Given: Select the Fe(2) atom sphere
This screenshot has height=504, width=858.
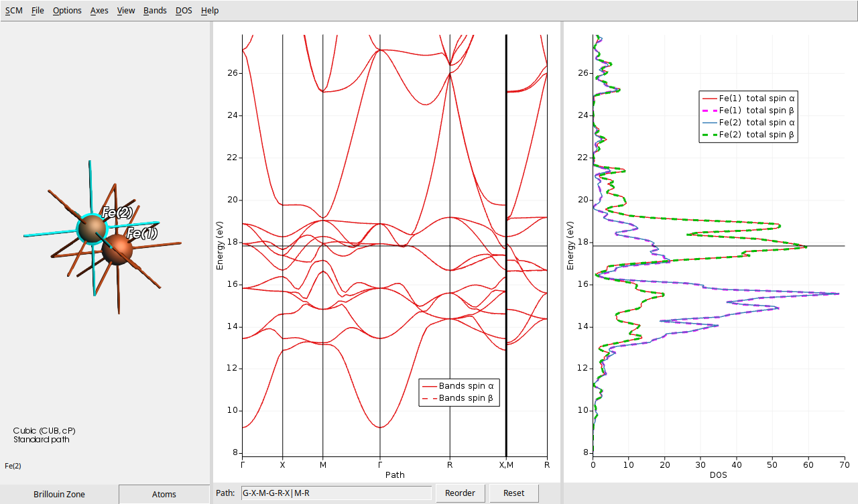Looking at the screenshot, I should point(92,228).
